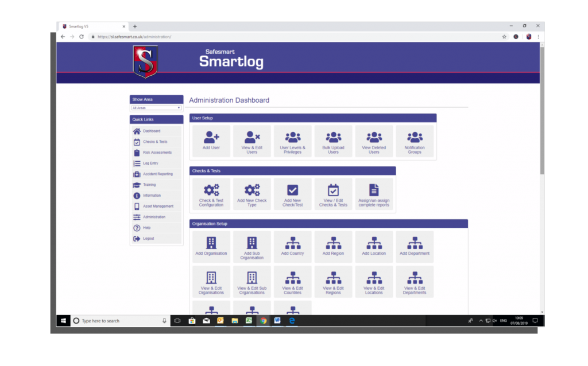Open Add Location tile

click(x=374, y=247)
